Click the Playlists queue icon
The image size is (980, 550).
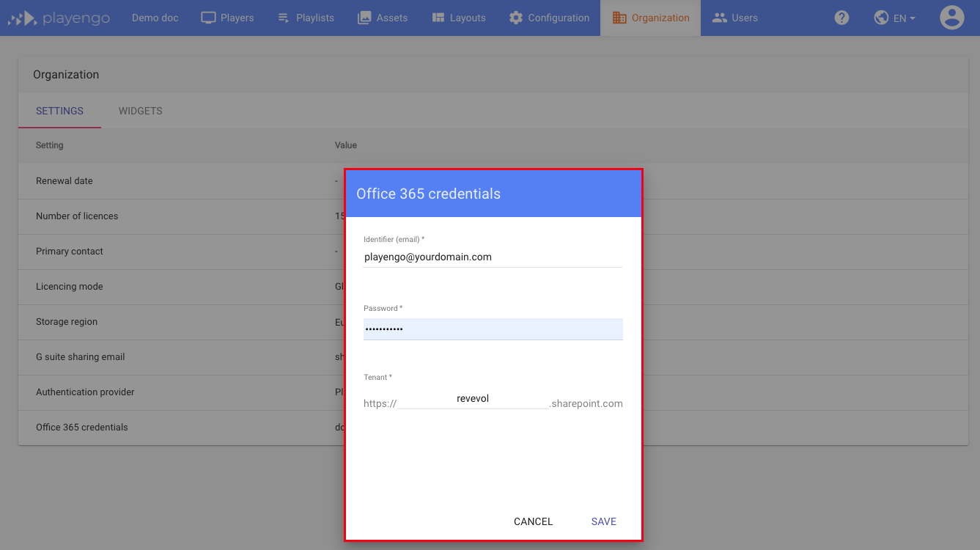[x=284, y=18]
